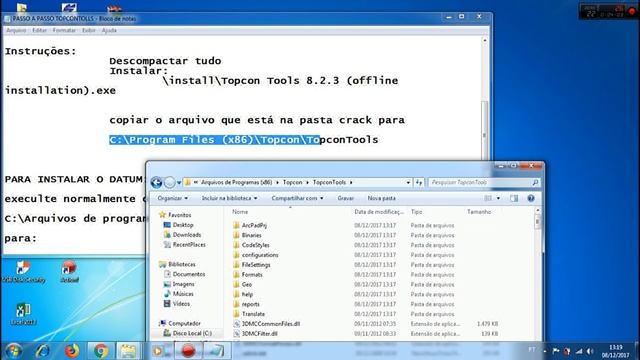Click Nova pasta to create folder
This screenshot has height=360, width=640.
point(381,198)
